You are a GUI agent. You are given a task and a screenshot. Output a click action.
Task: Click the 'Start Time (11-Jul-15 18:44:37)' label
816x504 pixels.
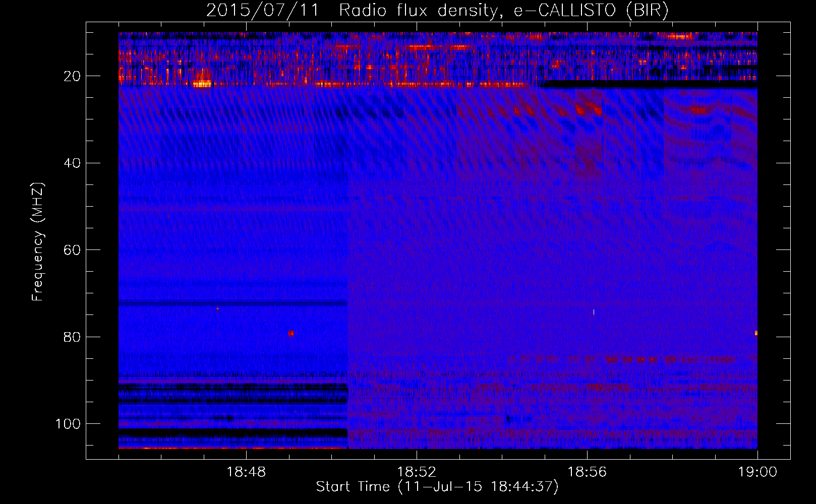pos(437,487)
